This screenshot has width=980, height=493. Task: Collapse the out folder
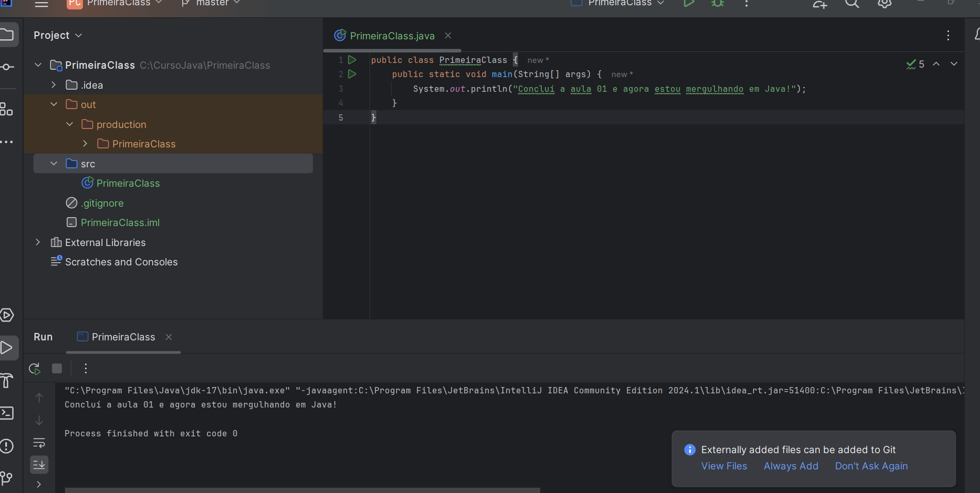pyautogui.click(x=54, y=104)
